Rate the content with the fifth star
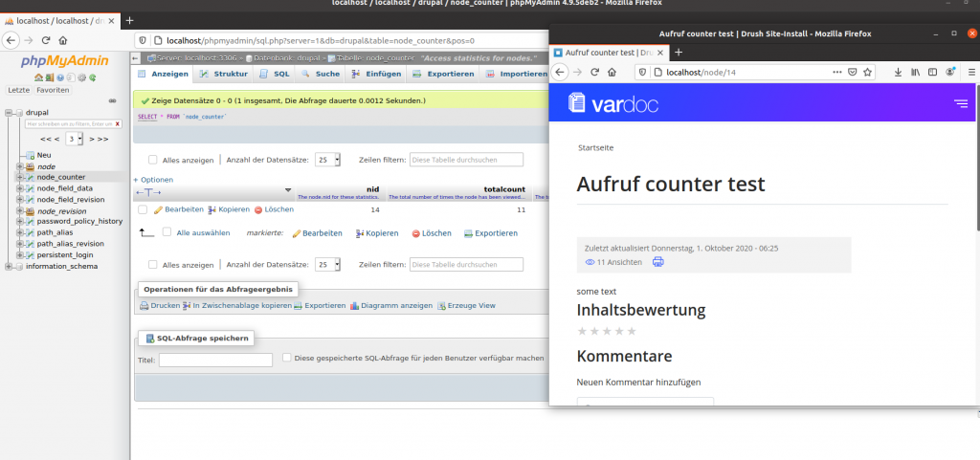Screen dimensions: 980x460 point(631,331)
